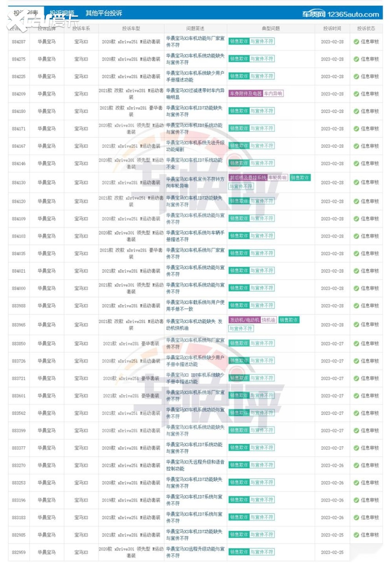Switch to the 投诉视频 tab

(x=62, y=13)
